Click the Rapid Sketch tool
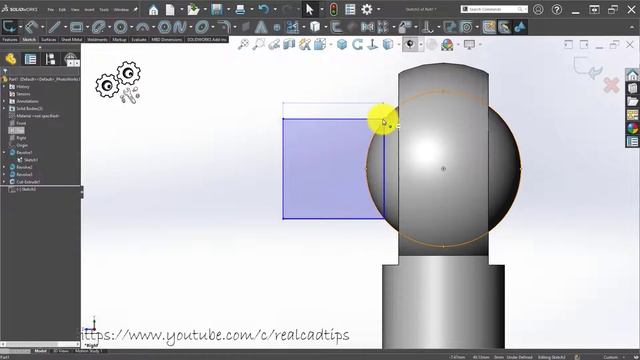This screenshot has width=640, height=360. (x=489, y=27)
